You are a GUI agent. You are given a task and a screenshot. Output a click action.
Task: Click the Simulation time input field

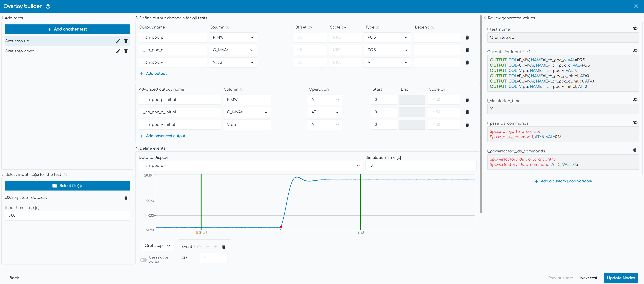(x=421, y=165)
